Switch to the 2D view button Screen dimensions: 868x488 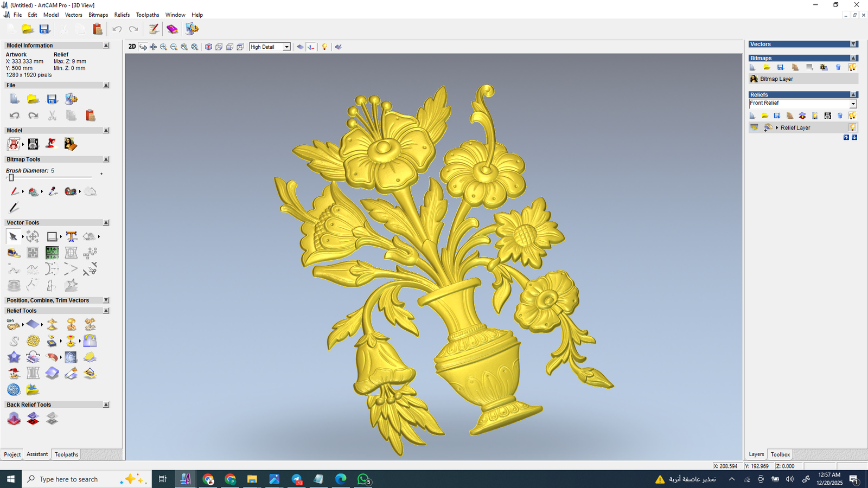[132, 47]
